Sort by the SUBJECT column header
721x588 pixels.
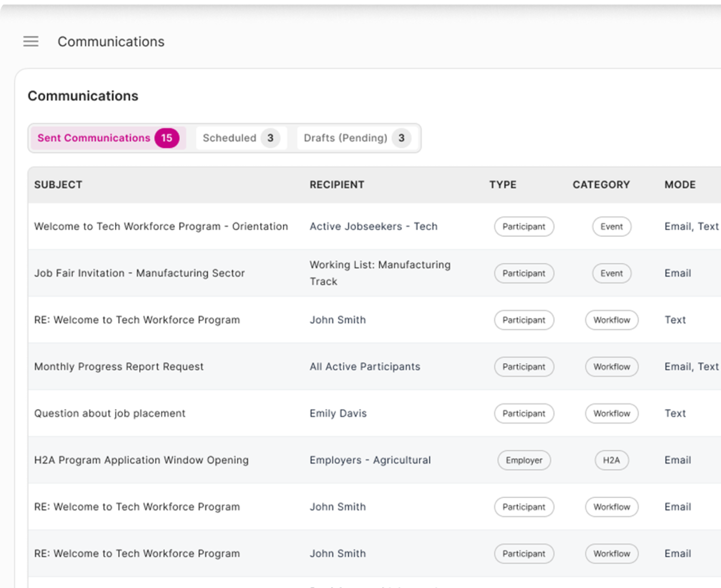(x=58, y=185)
